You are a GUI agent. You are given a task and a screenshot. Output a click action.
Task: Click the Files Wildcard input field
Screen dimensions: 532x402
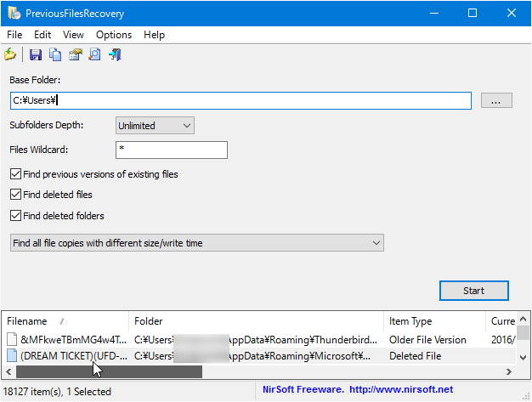tap(172, 150)
